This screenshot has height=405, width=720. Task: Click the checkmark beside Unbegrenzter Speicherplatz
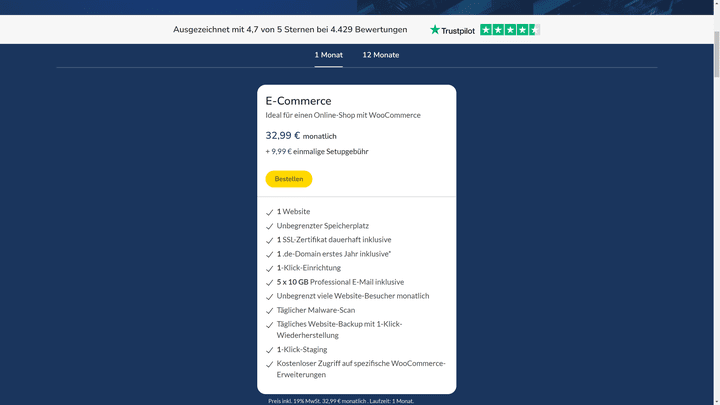tap(270, 226)
